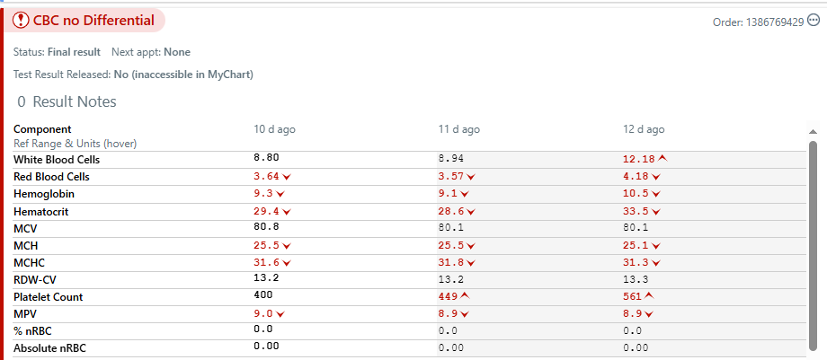Open the order options ellipsis icon
The width and height of the screenshot is (828, 360).
pos(814,21)
